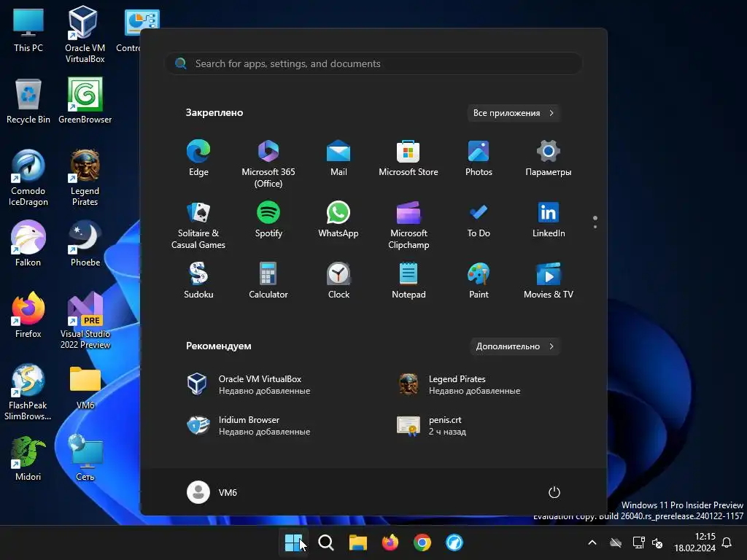Launch LinkedIn
The height and width of the screenshot is (560, 747).
click(549, 219)
